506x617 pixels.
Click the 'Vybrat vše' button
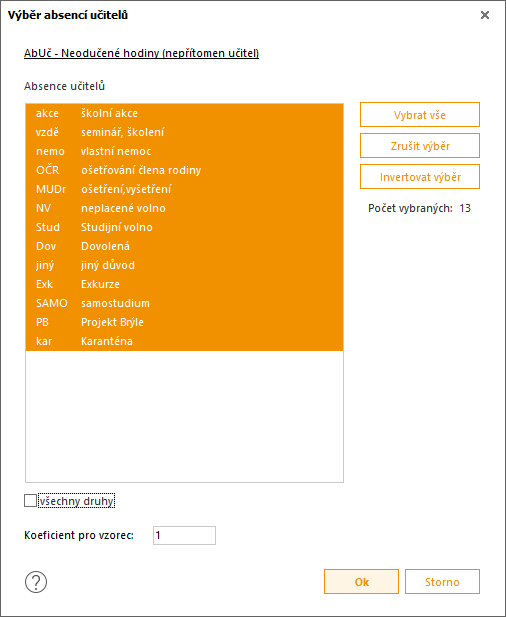coord(420,115)
